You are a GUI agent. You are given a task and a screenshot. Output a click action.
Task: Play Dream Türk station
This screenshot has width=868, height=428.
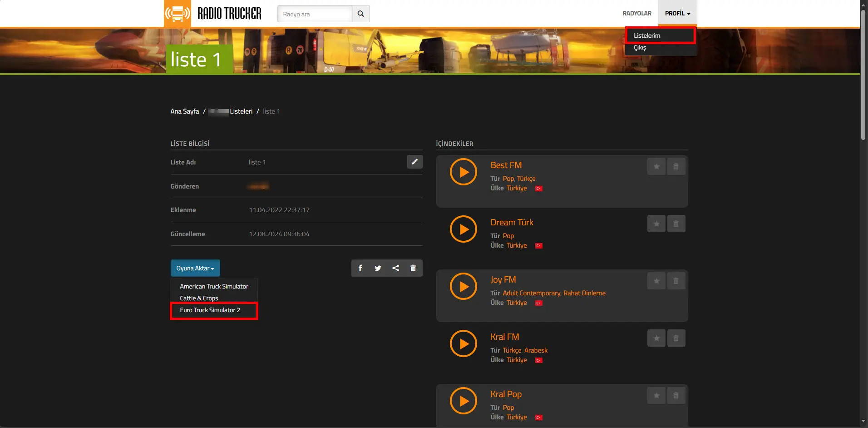(x=464, y=229)
